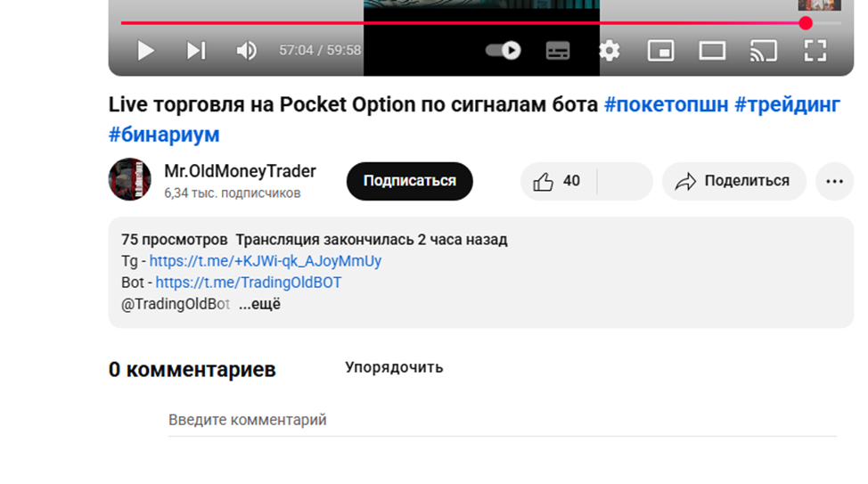Click the Введите комментарий field
Screen dimensions: 868x484
[502, 421]
